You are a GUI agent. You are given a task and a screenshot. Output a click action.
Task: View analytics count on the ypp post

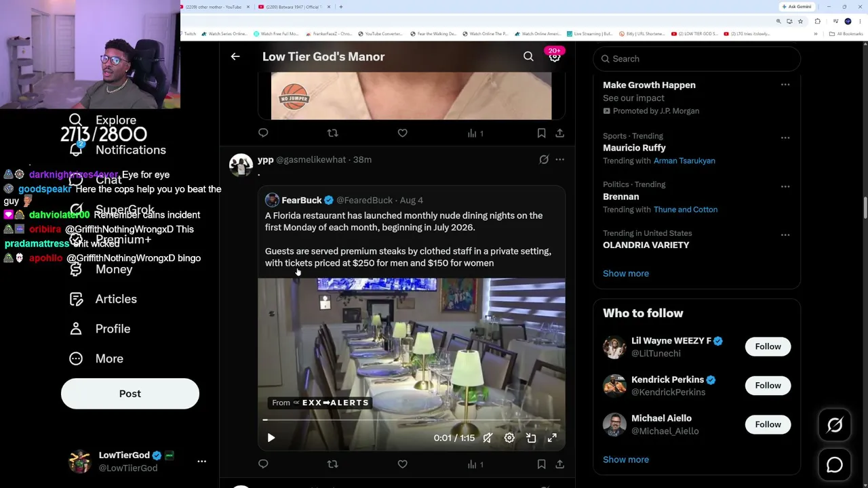point(475,464)
